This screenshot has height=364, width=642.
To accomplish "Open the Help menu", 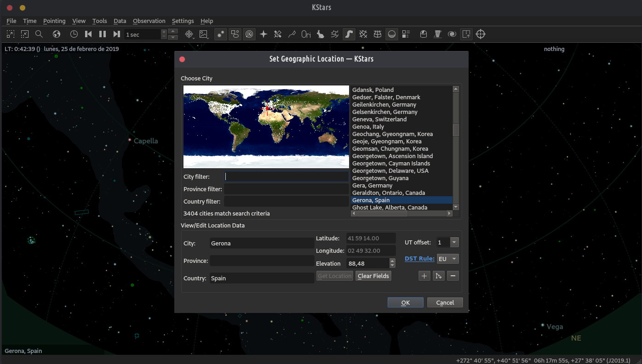I will 207,21.
